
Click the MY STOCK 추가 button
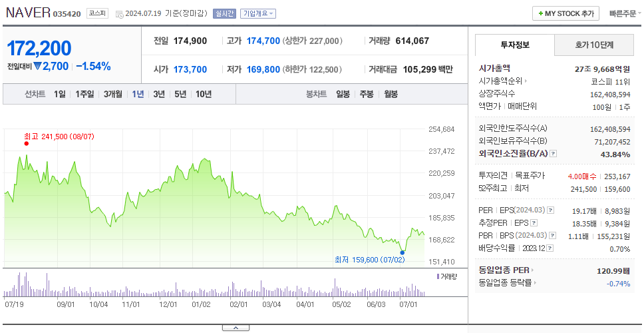[x=566, y=13]
